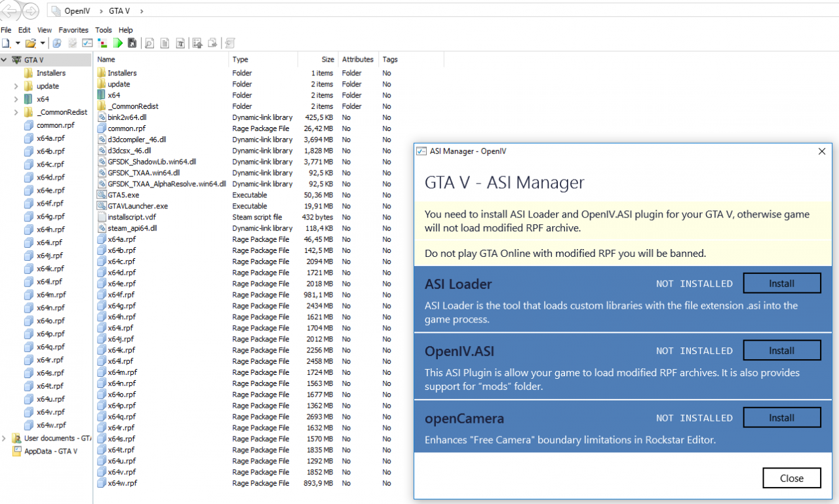Screen dimensions: 839x504
Task: Collapse the GTA V root tree node
Action: click(x=4, y=60)
